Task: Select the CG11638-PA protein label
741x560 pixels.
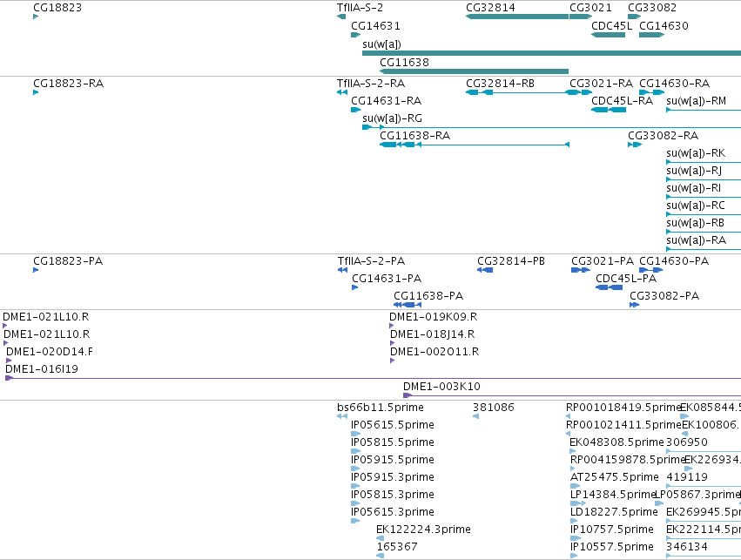Action: [x=428, y=296]
